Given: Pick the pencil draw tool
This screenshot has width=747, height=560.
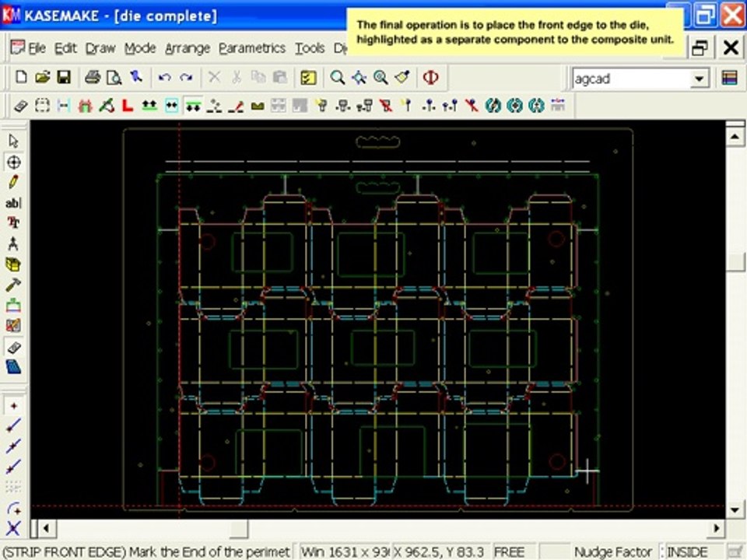Looking at the screenshot, I should tap(13, 182).
